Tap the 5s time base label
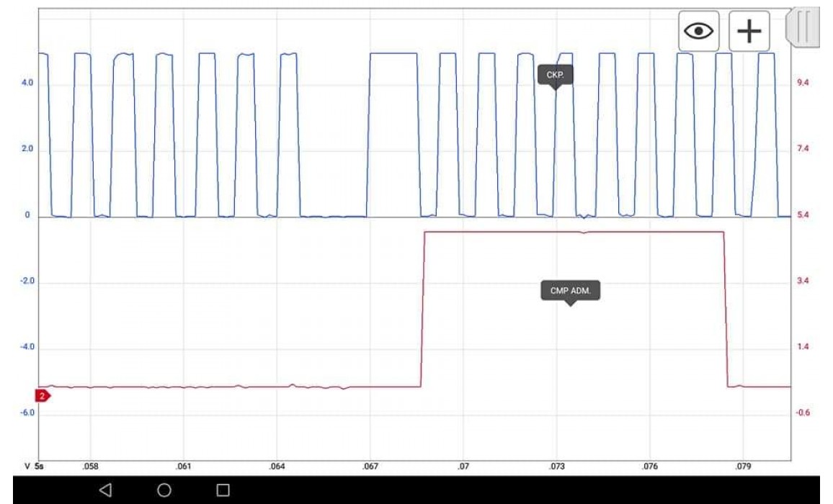Image resolution: width=833 pixels, height=504 pixels. pos(40,467)
